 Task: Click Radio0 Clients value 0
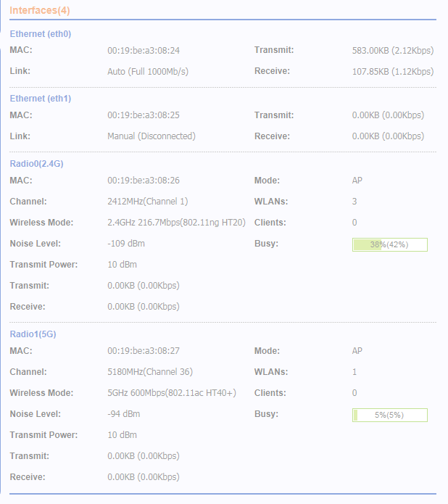pos(354,223)
